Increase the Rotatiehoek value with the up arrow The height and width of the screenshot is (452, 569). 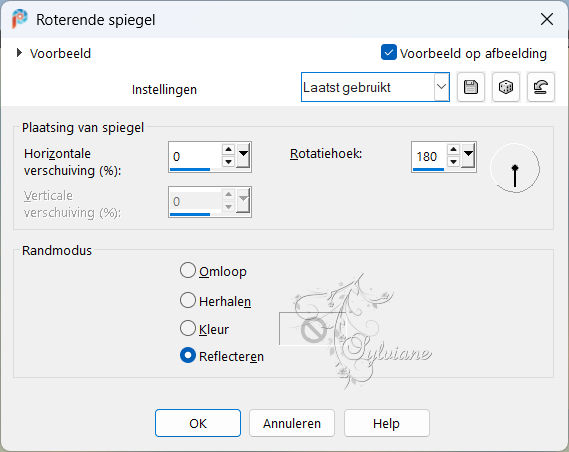coord(453,149)
